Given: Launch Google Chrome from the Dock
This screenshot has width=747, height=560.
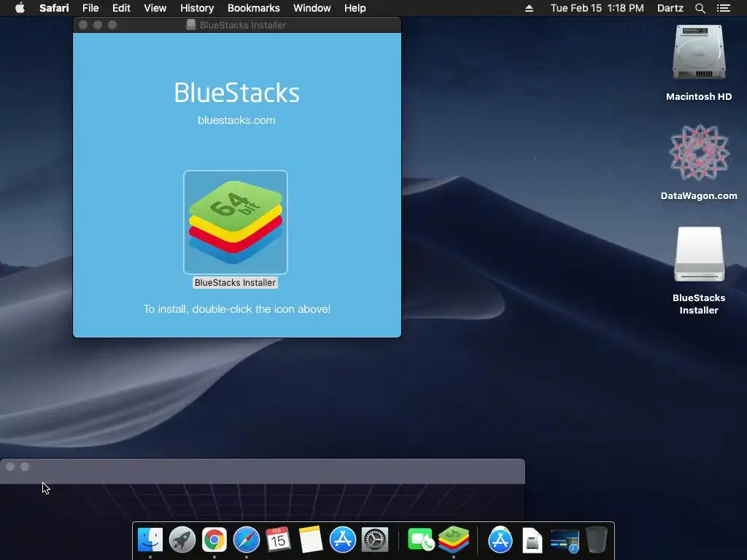Looking at the screenshot, I should (x=214, y=540).
